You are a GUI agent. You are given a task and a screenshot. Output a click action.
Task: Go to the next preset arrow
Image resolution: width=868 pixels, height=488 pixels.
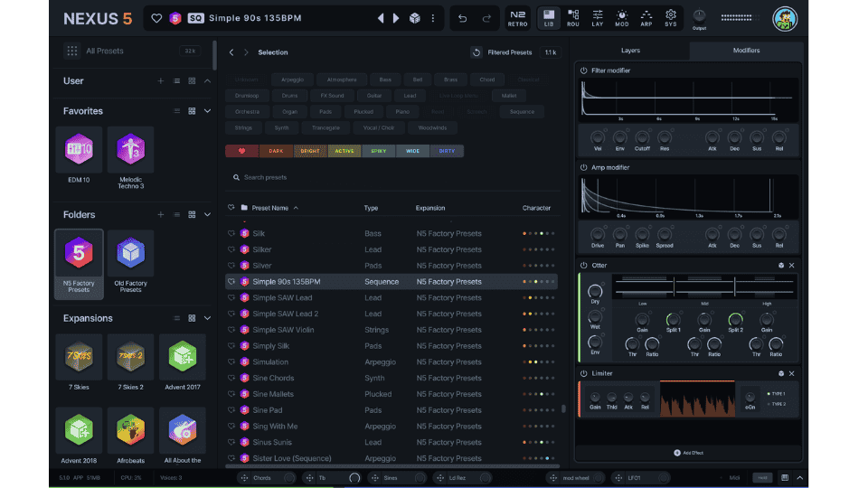coord(396,18)
